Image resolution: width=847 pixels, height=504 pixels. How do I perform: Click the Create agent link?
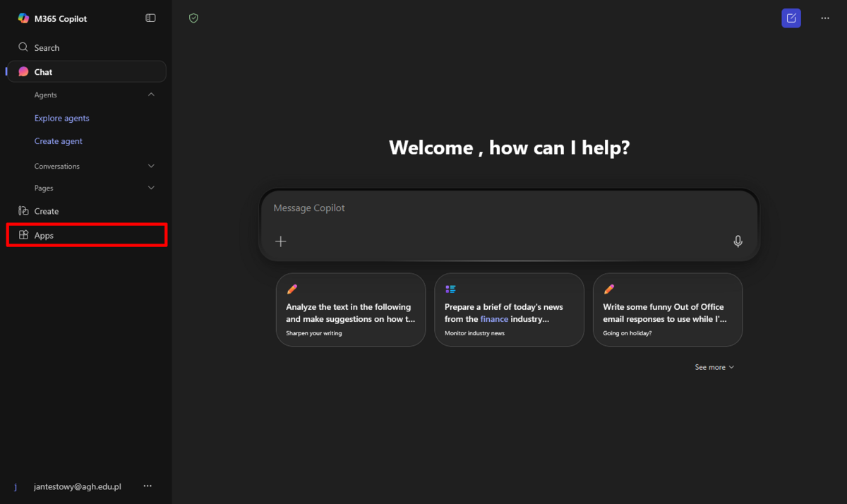pyautogui.click(x=59, y=141)
